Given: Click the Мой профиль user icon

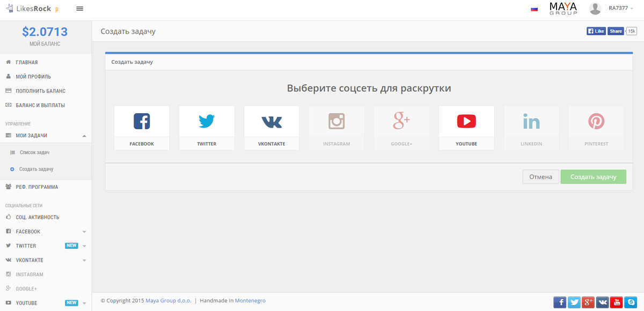Looking at the screenshot, I should coord(8,77).
